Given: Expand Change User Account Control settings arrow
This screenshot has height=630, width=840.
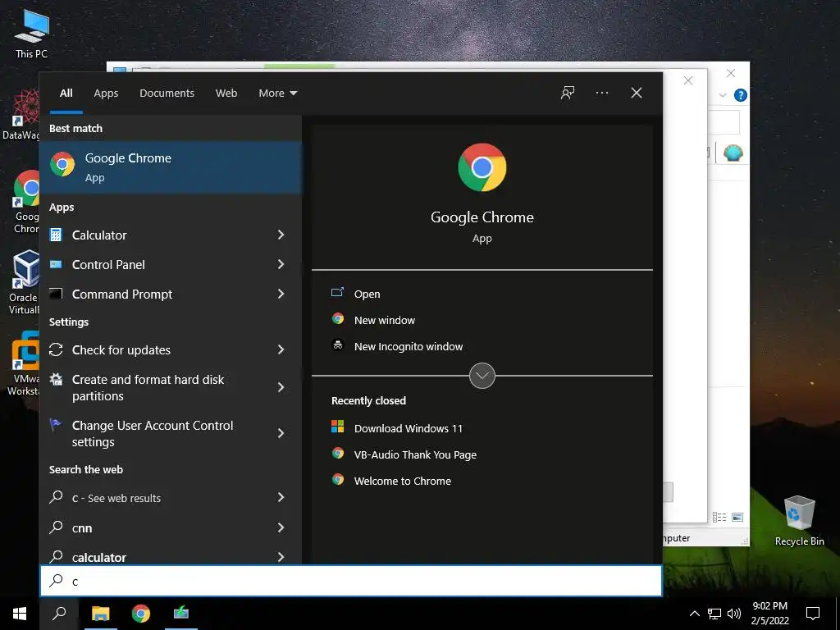Looking at the screenshot, I should pos(281,433).
